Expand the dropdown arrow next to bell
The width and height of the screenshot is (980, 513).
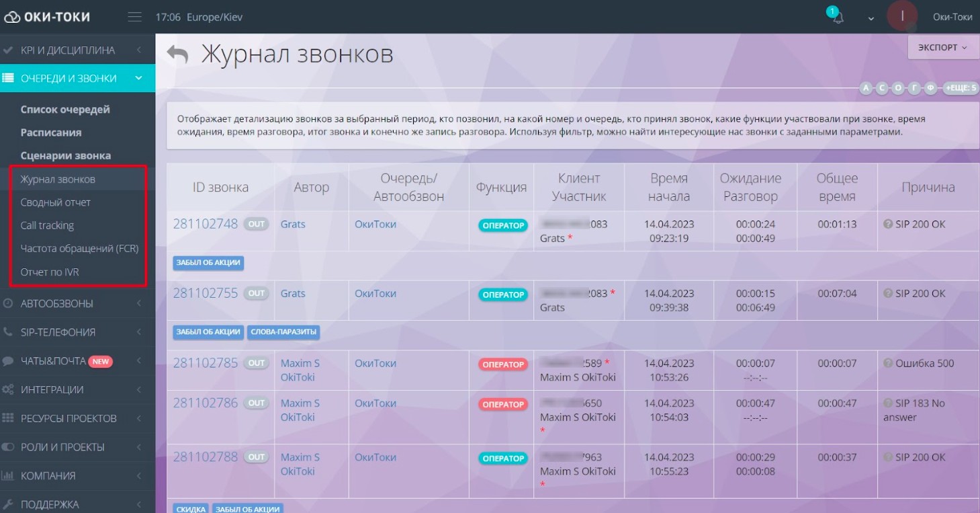pyautogui.click(x=871, y=19)
